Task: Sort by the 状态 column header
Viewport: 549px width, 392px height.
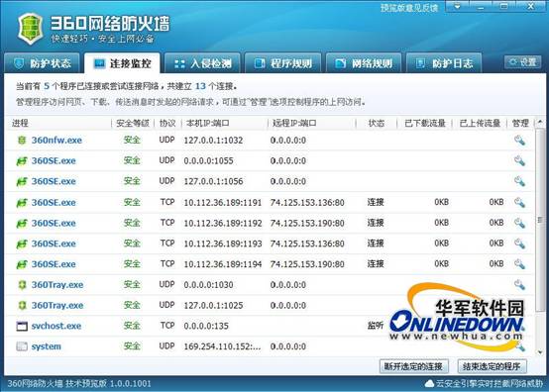Action: [377, 123]
